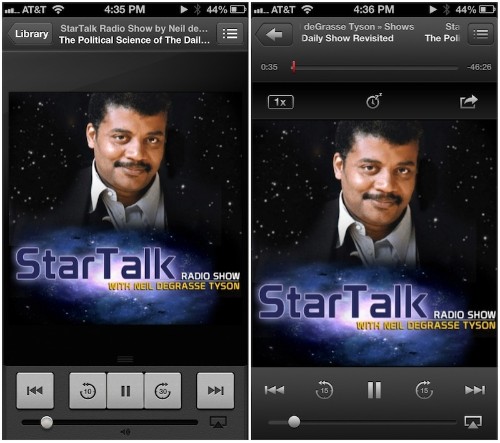The height and width of the screenshot is (443, 500).
Task: Tap battery icon in left status bar
Action: click(238, 9)
